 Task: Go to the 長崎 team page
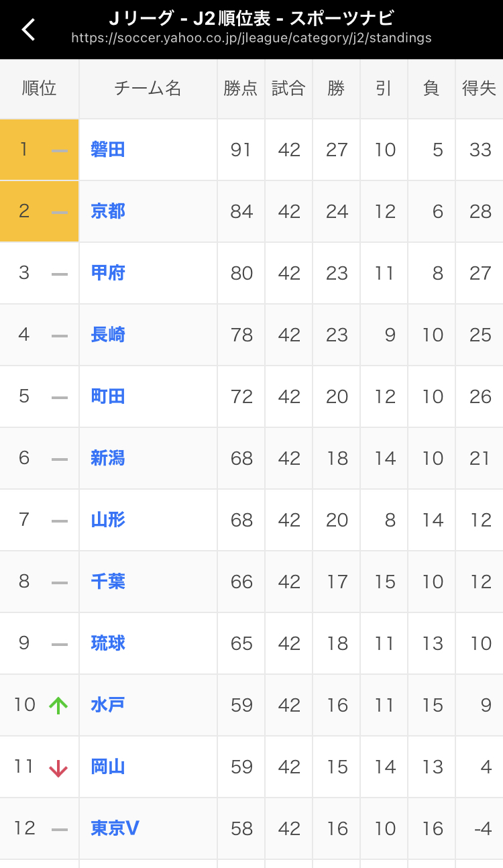108,335
